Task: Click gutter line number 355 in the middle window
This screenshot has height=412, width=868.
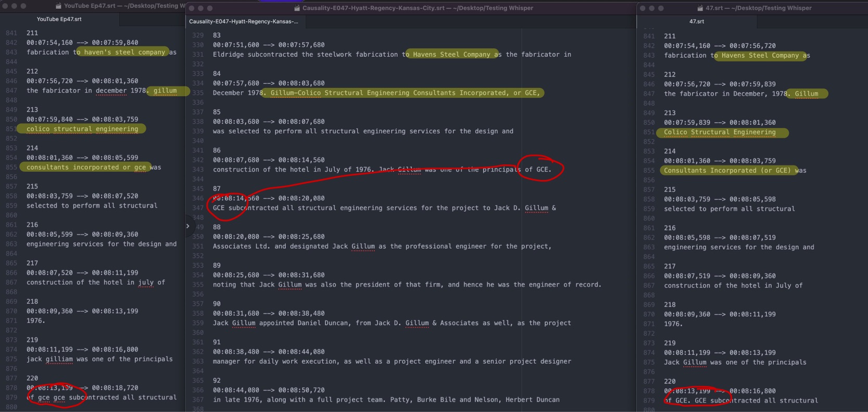Action: click(198, 285)
